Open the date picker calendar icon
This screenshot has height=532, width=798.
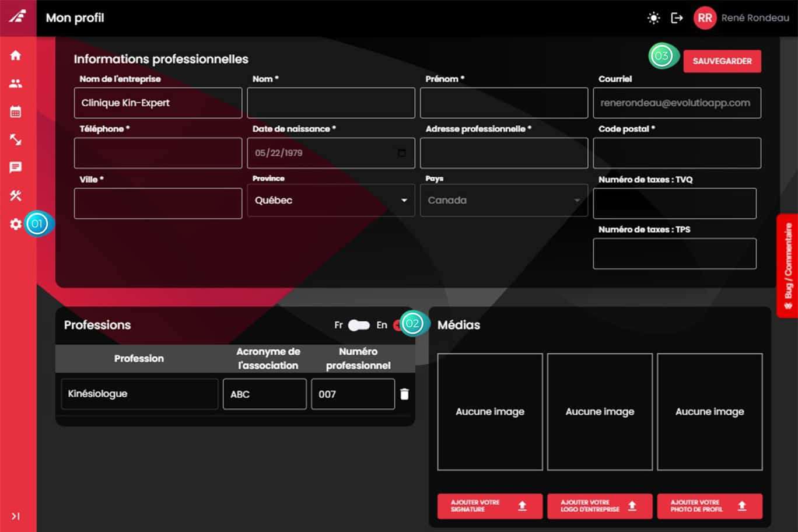(x=402, y=153)
